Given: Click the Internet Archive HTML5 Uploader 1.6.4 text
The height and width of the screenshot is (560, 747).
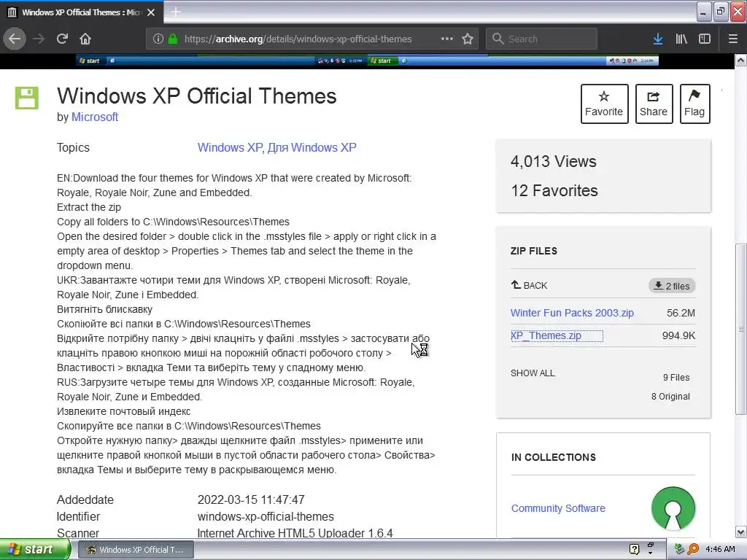Looking at the screenshot, I should (295, 533).
